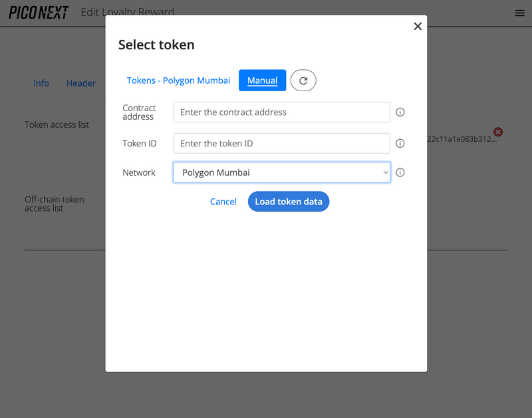This screenshot has height=418, width=532.
Task: Select the Manual tab
Action: (x=262, y=81)
